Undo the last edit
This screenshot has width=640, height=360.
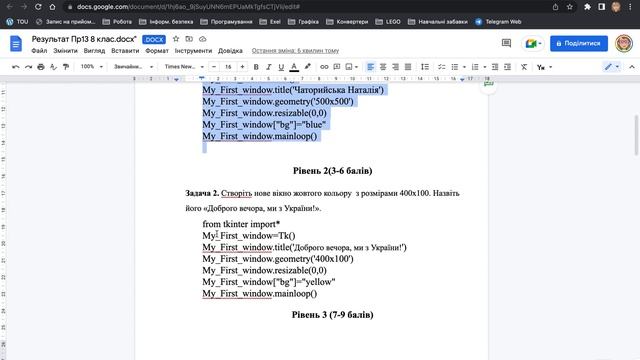[16, 67]
